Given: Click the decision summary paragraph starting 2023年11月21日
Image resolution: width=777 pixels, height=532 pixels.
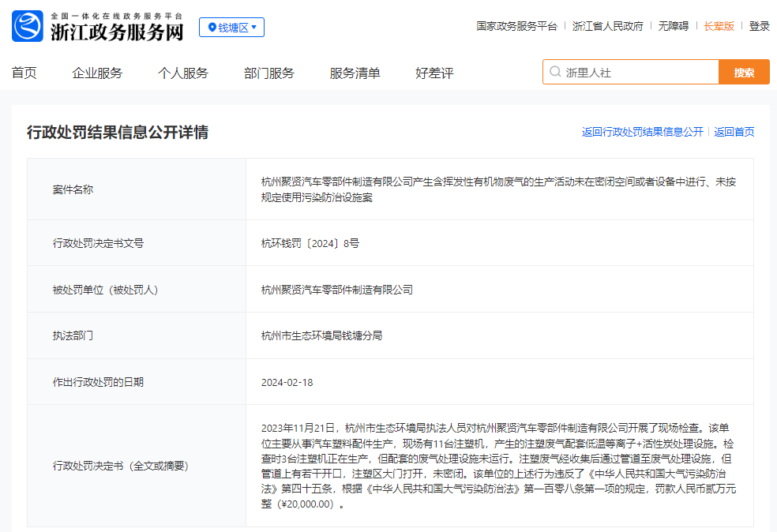Looking at the screenshot, I should 498,466.
